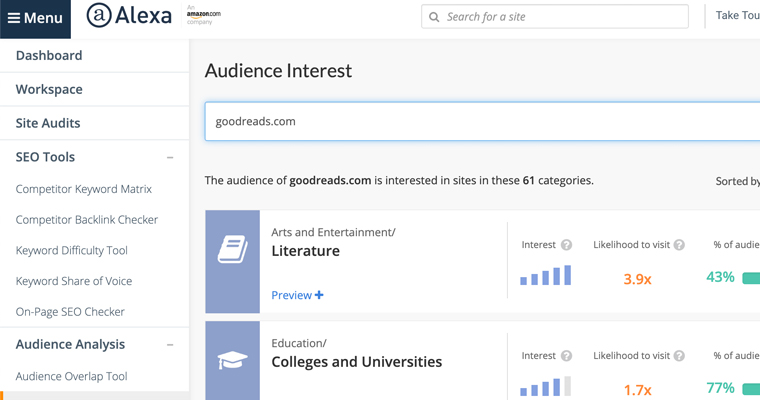
Task: Open the hamburger Menu button
Action: click(35, 18)
